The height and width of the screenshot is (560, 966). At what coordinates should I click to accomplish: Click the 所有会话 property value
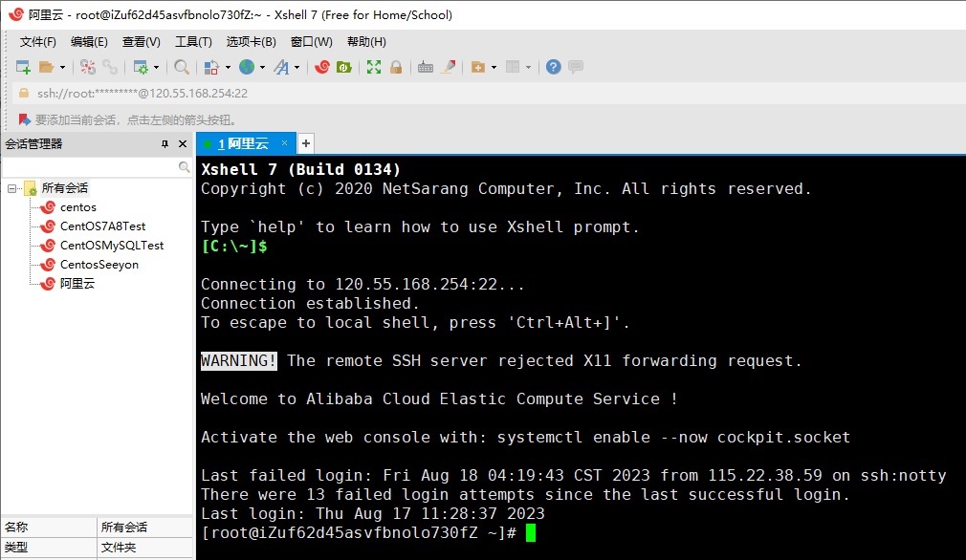[123, 528]
